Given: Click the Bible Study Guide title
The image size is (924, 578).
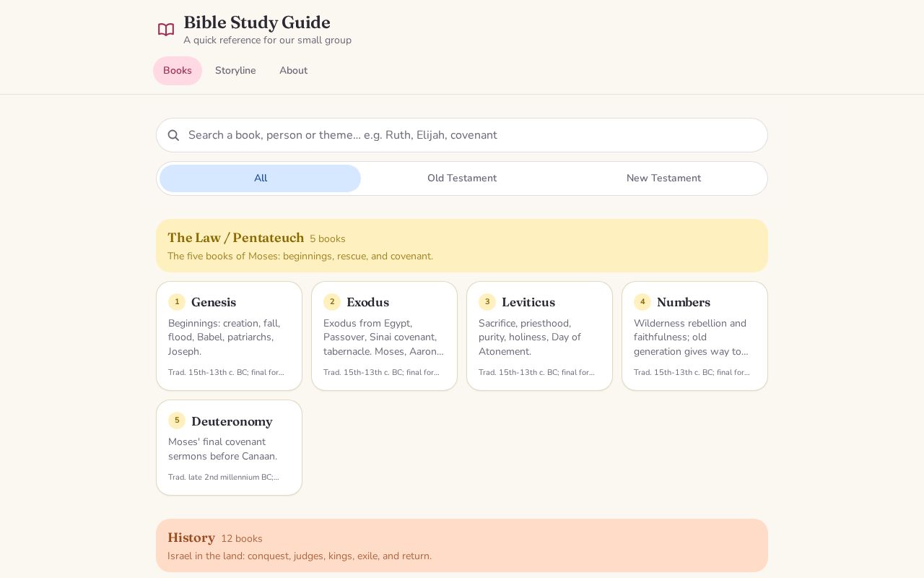Looking at the screenshot, I should (x=257, y=22).
